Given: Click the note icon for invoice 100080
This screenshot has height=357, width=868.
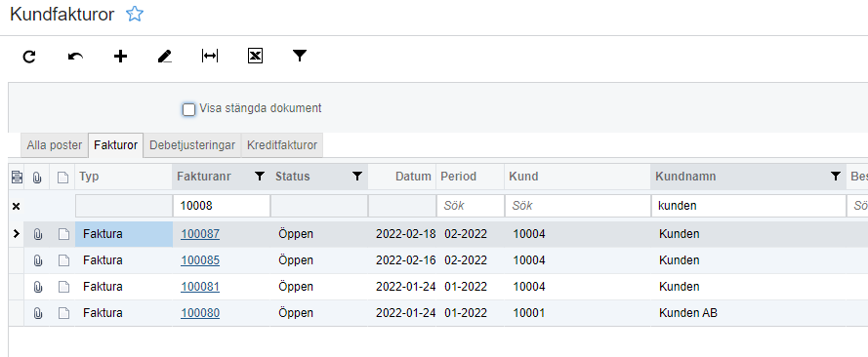Looking at the screenshot, I should (x=63, y=313).
